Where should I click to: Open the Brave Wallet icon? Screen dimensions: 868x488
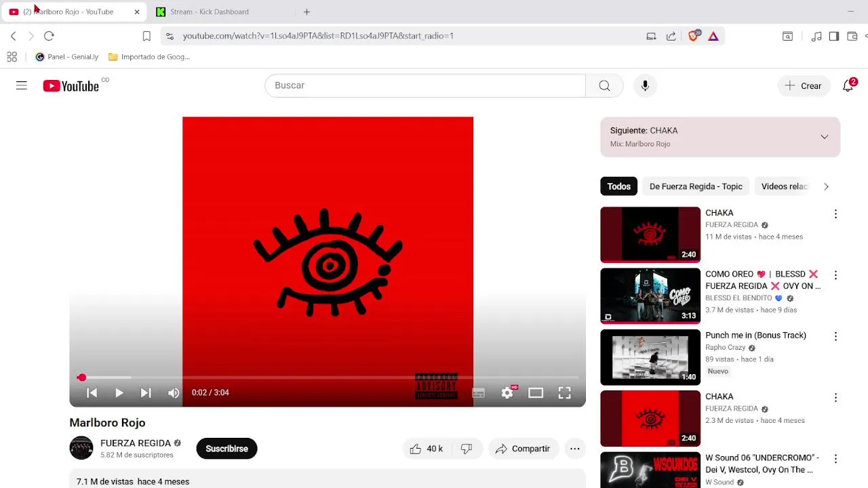point(852,36)
